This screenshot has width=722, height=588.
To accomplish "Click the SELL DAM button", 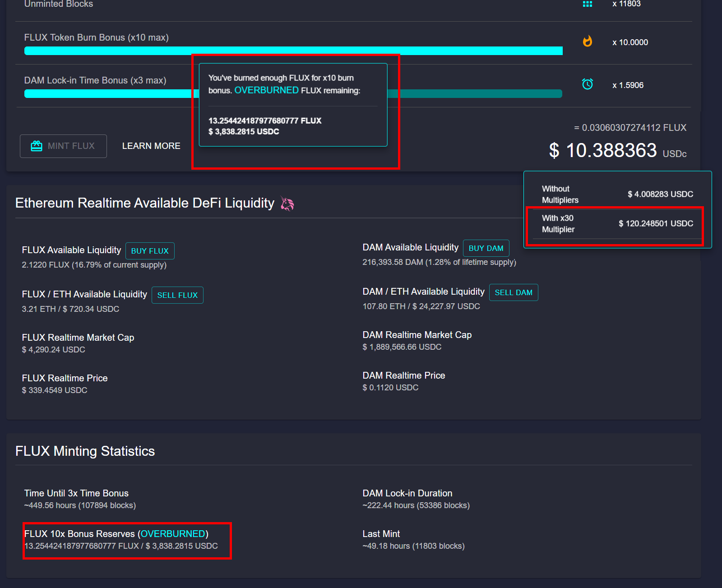I will click(x=514, y=292).
